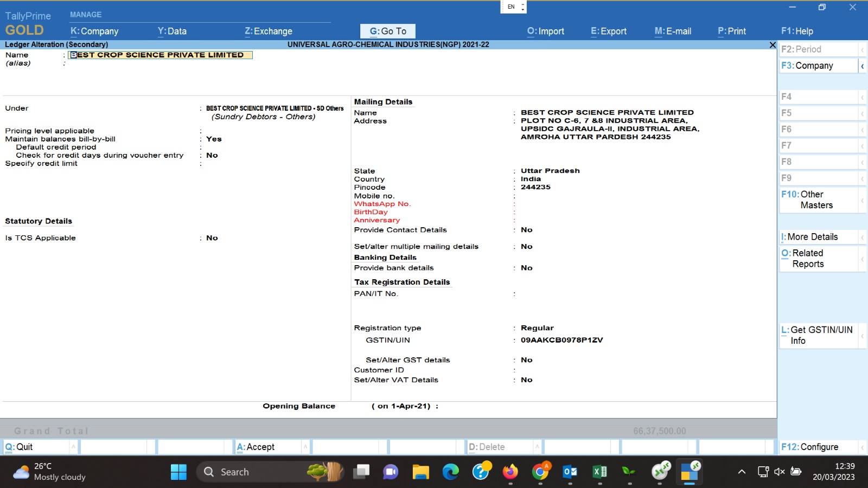The height and width of the screenshot is (488, 868).
Task: Show hidden system tray icons chevron
Action: [x=742, y=472]
